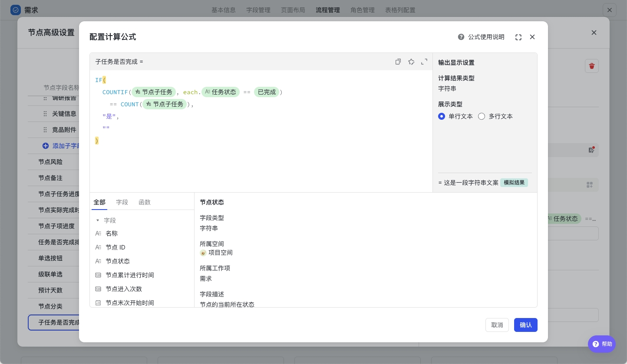Image resolution: width=627 pixels, height=364 pixels.
Task: Click the question mark icon beside 公式使用说明
Action: (x=461, y=37)
